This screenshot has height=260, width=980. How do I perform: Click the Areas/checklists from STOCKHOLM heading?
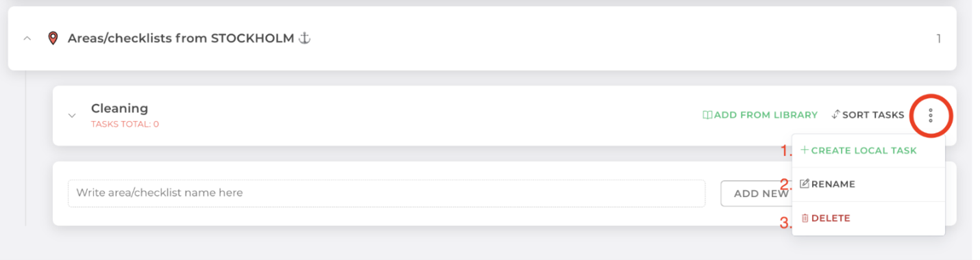click(182, 38)
